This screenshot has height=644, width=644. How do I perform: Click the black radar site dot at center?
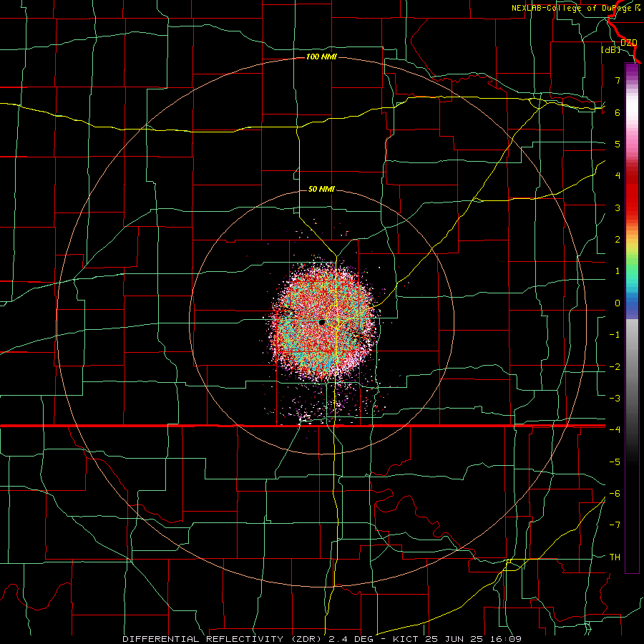(322, 323)
